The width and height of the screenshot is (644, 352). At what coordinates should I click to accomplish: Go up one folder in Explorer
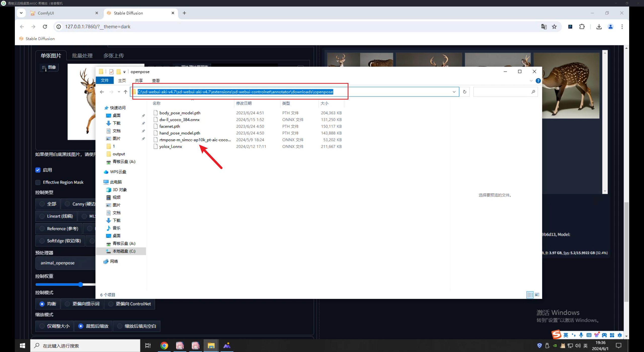tap(126, 92)
